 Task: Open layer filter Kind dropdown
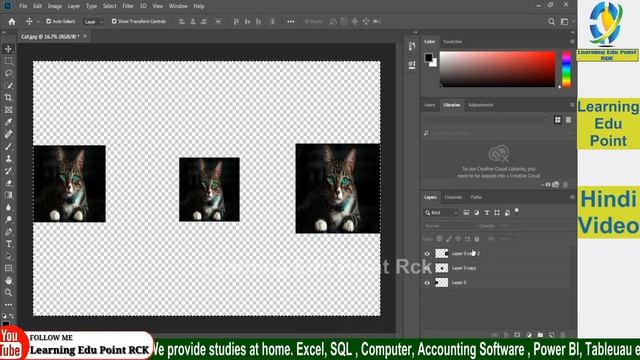coord(441,213)
